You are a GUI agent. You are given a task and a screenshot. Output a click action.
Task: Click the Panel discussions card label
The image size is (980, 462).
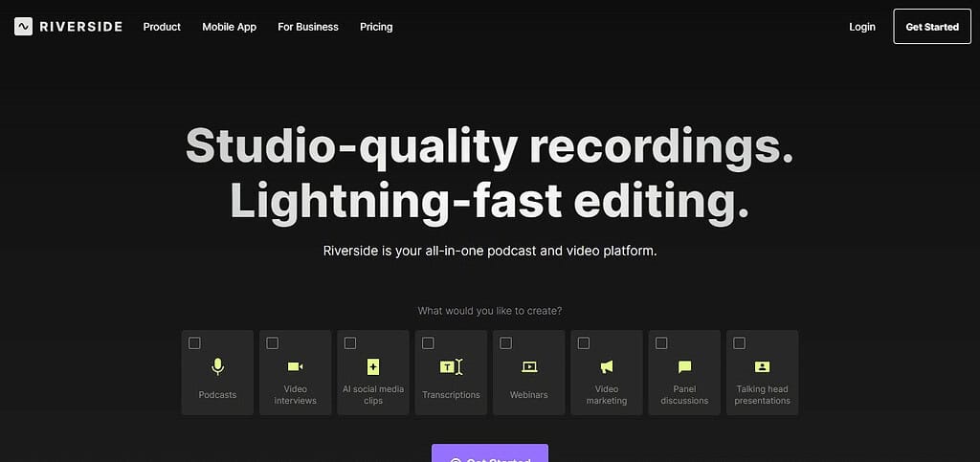[684, 395]
